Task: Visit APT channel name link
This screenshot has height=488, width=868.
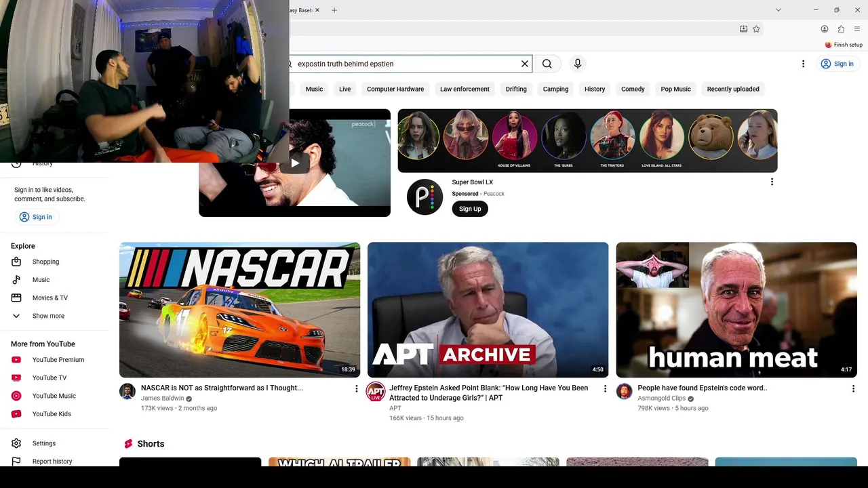Action: coord(395,408)
